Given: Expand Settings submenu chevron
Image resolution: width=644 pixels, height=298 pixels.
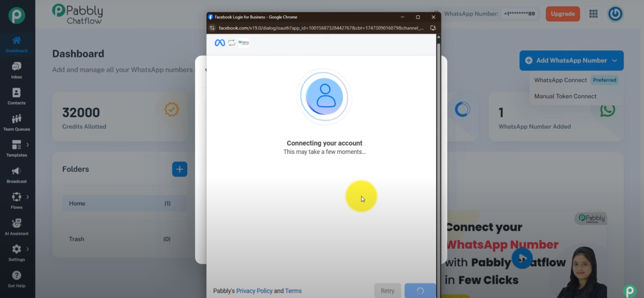Looking at the screenshot, I should coord(28,249).
